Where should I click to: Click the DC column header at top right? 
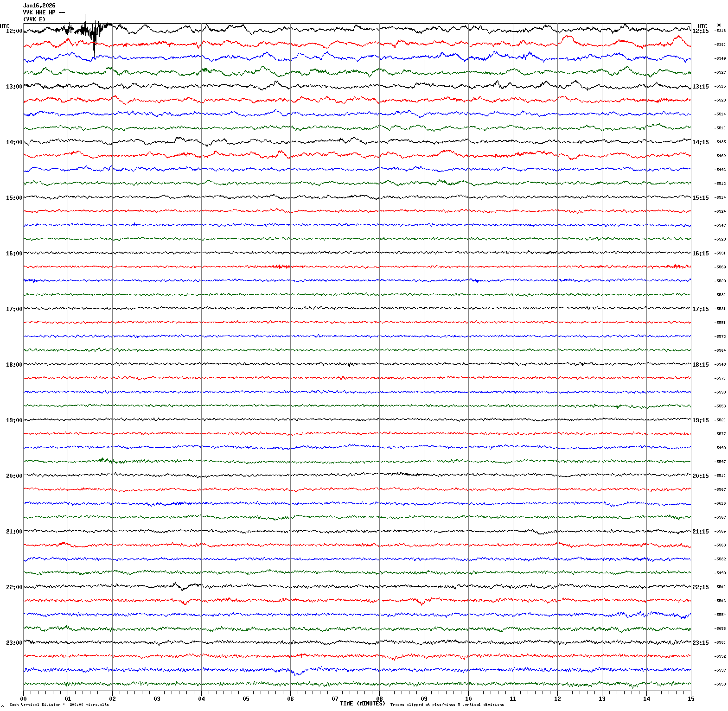pos(719,25)
